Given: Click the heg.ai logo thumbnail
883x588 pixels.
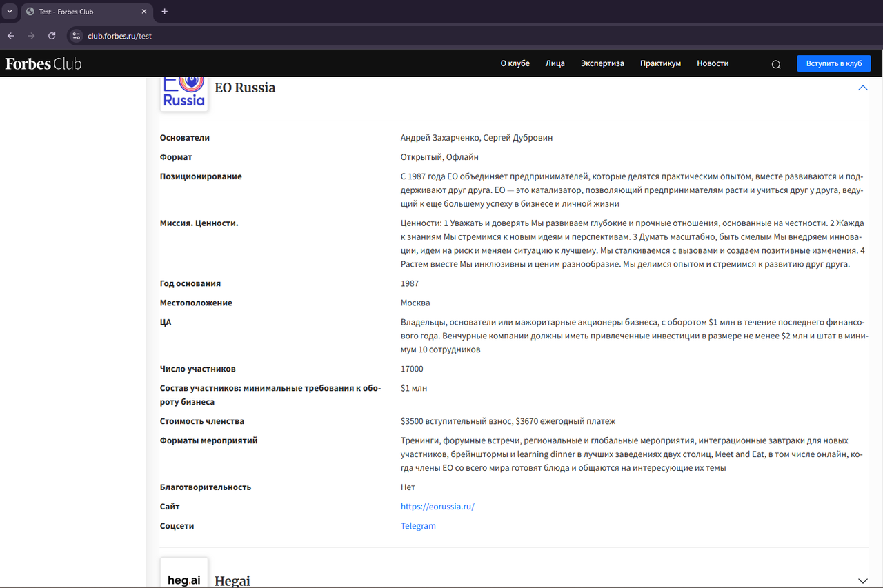Looking at the screenshot, I should (x=184, y=573).
